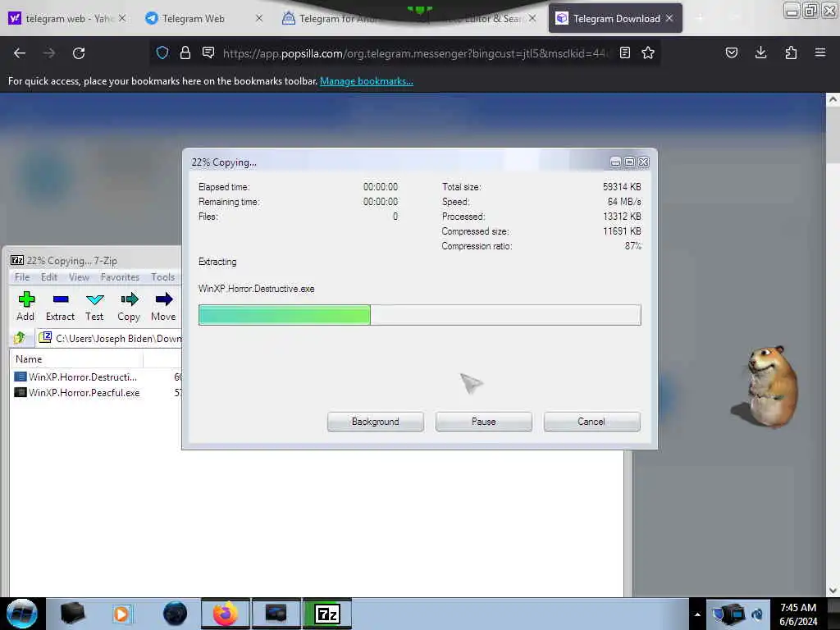Pause the extraction process
Image resolution: width=840 pixels, height=630 pixels.
(484, 422)
